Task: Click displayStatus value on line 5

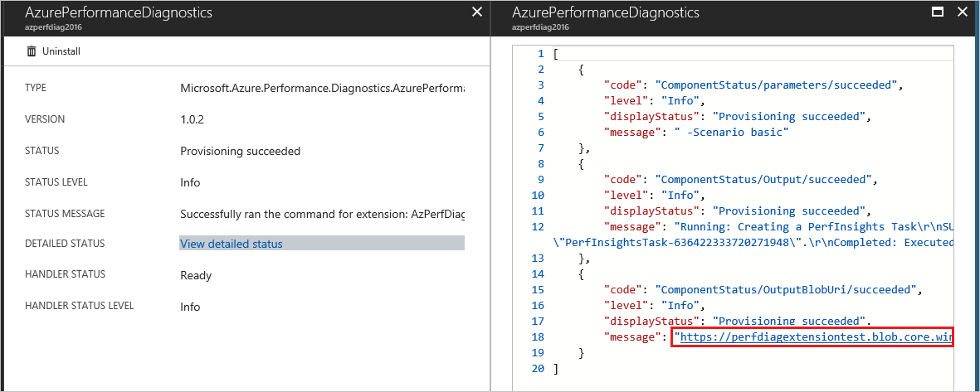Action: 791,117
